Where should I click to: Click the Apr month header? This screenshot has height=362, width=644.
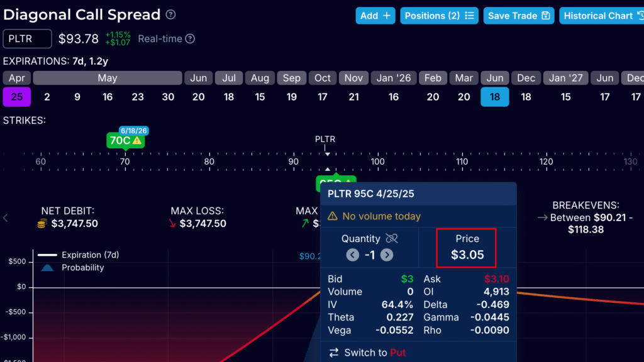point(17,78)
